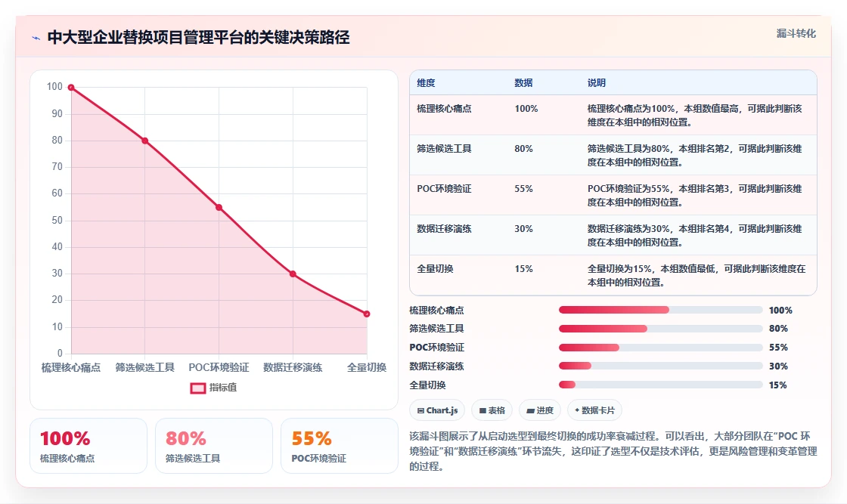Select the 表格 tag button
Image resolution: width=847 pixels, height=504 pixels.
tap(492, 410)
